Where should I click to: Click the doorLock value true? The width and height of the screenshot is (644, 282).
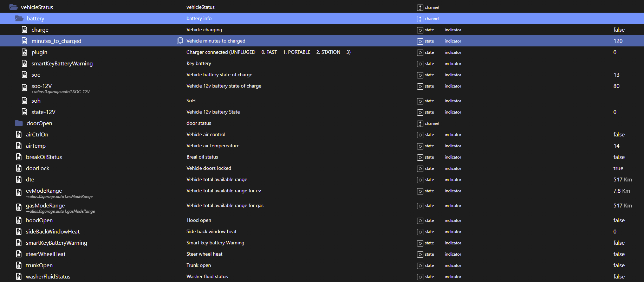[x=618, y=168]
